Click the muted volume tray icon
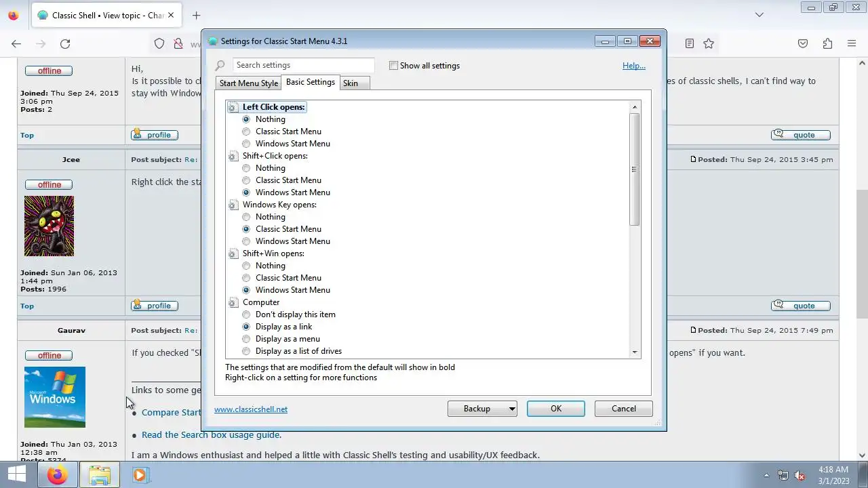Image resolution: width=868 pixels, height=488 pixels. click(800, 475)
